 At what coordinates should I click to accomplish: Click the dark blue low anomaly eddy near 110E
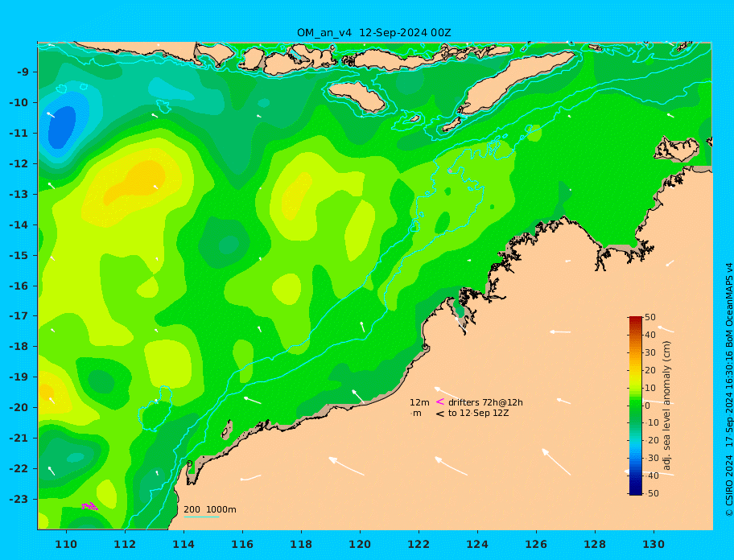[x=62, y=127]
